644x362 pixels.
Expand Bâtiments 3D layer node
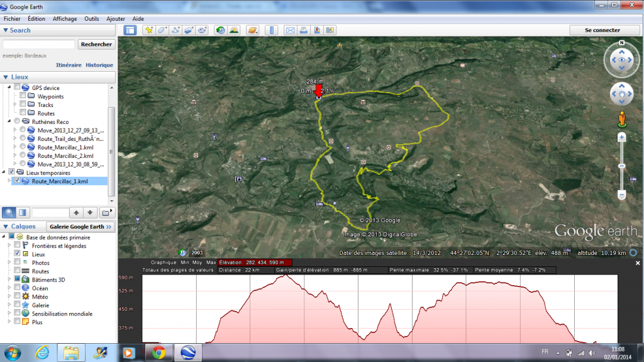point(9,280)
